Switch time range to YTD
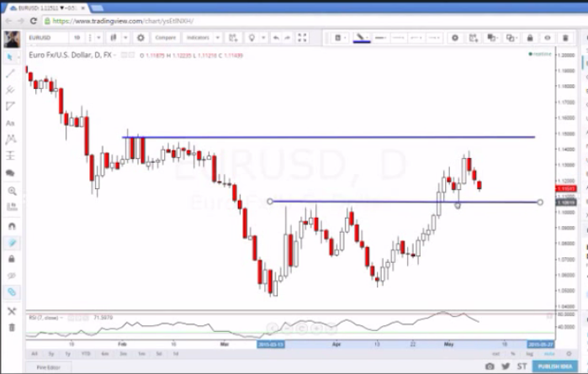The width and height of the screenshot is (588, 374). pos(87,354)
